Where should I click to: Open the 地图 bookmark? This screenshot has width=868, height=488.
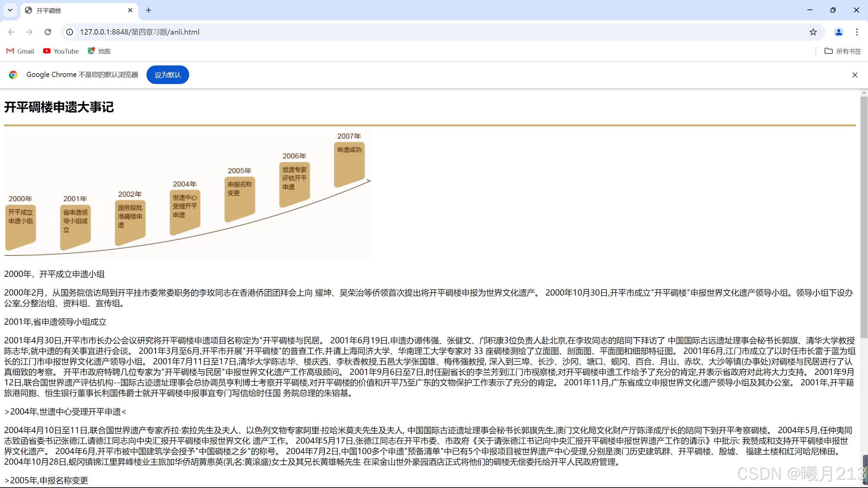pos(99,51)
